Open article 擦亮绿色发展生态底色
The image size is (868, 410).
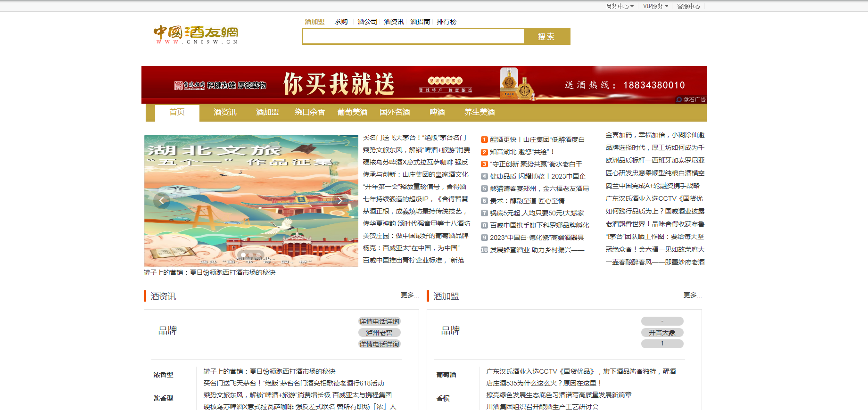pyautogui.click(x=559, y=395)
